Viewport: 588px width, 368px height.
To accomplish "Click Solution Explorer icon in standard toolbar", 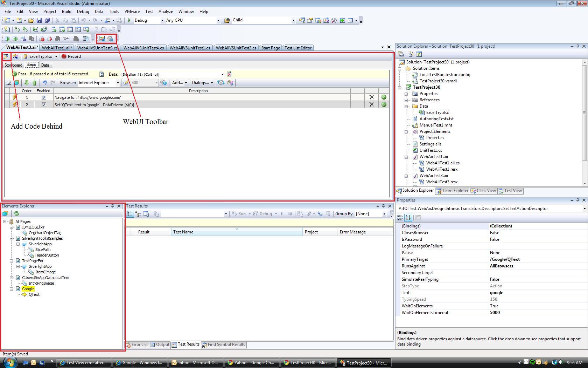I will pos(302,20).
